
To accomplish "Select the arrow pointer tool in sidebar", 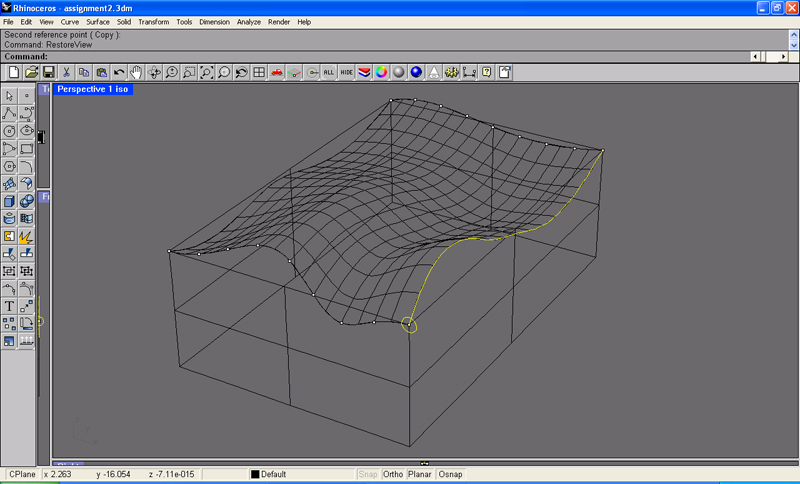I will pos(9,96).
